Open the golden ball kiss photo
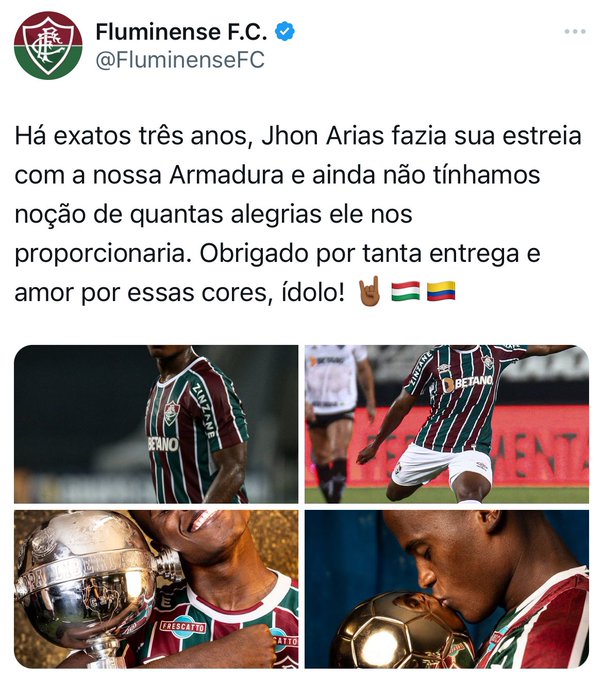The height and width of the screenshot is (680, 603). pos(447,589)
